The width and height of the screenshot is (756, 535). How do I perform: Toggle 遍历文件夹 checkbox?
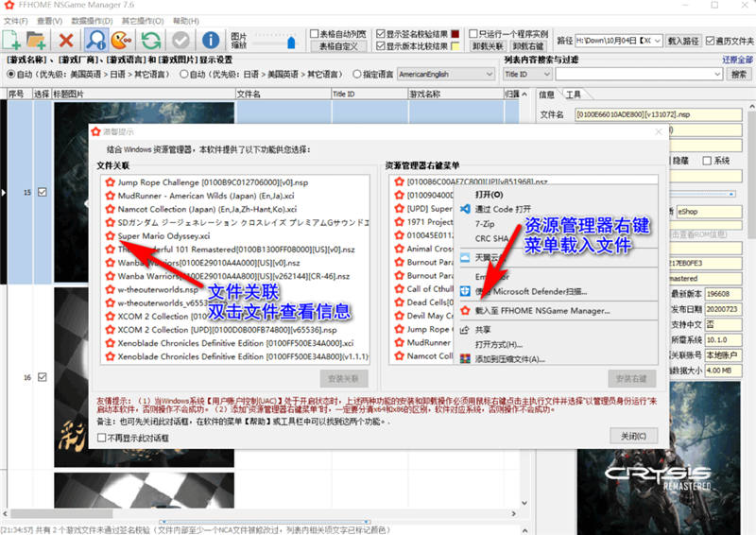click(x=711, y=41)
